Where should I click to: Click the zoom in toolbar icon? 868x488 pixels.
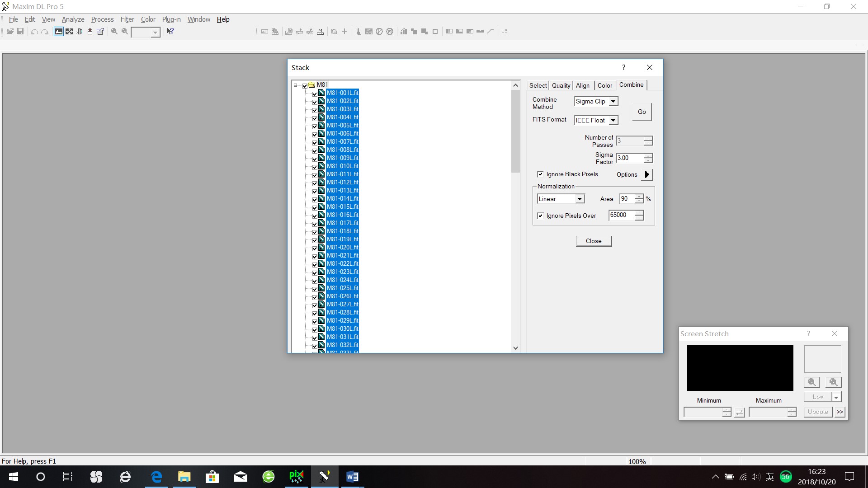coord(114,31)
